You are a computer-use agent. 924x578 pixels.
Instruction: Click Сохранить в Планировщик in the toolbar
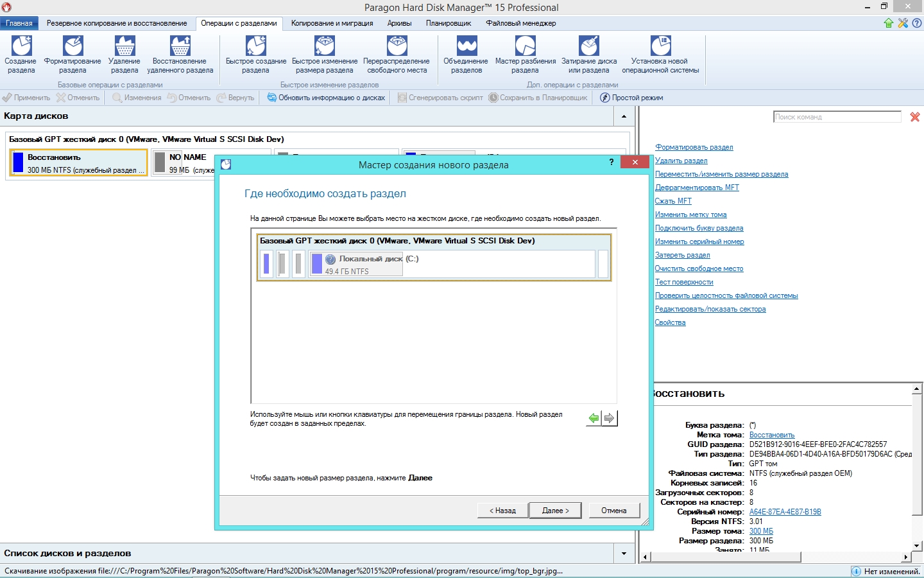(538, 98)
